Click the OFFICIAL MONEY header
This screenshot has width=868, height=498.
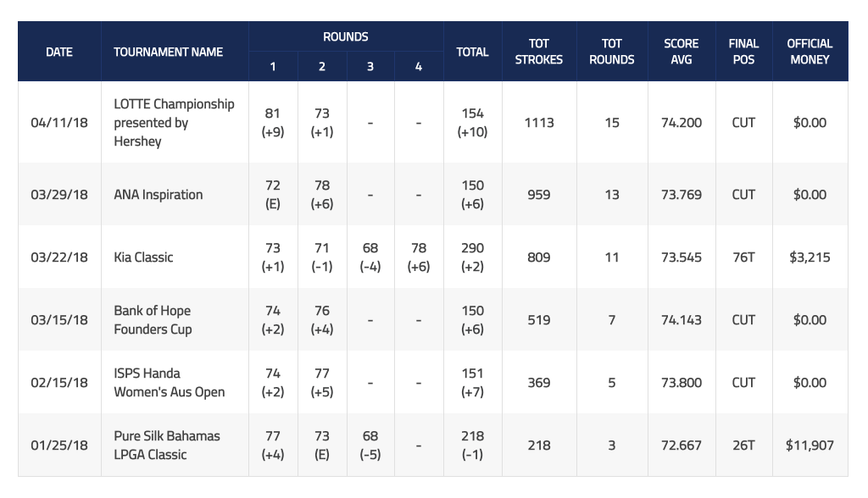[810, 52]
